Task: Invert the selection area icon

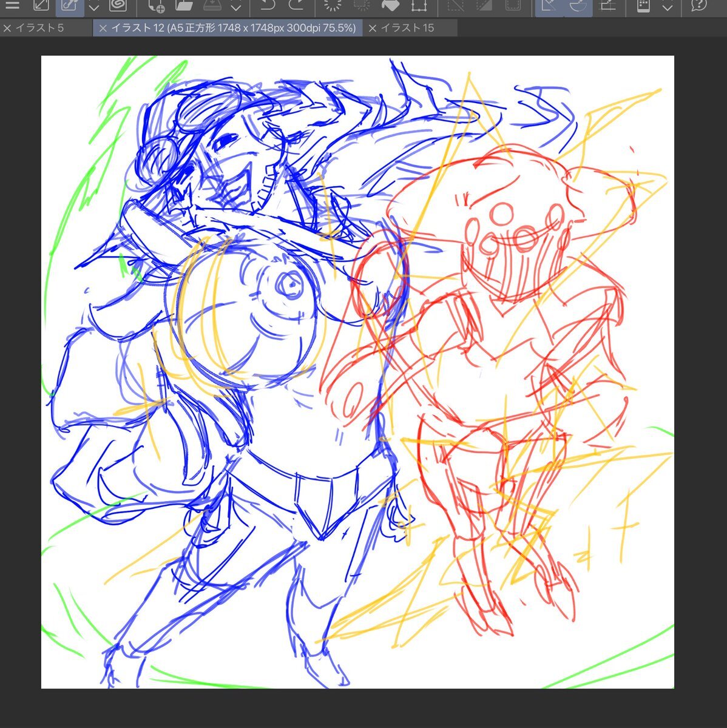Action: pyautogui.click(x=484, y=5)
